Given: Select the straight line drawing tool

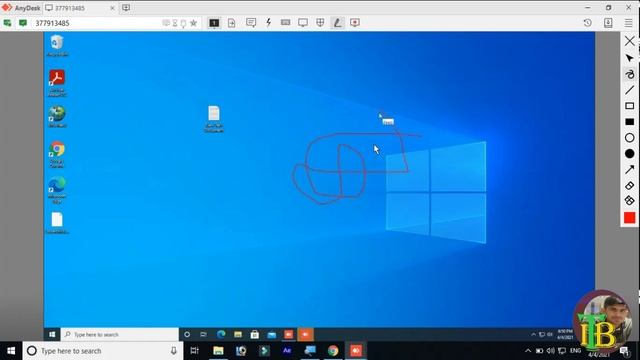Looking at the screenshot, I should pyautogui.click(x=629, y=90).
